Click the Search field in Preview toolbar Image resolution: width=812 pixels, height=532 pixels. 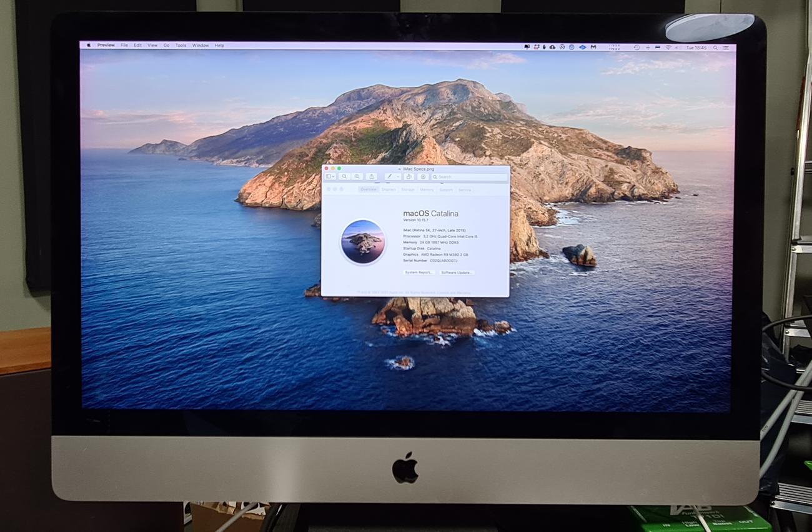point(468,177)
